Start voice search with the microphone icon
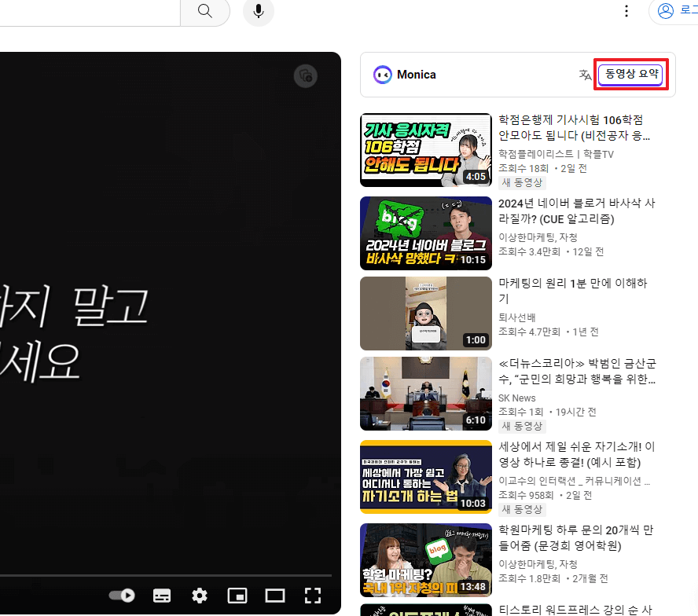Viewport: 698px width, 616px height. tap(258, 12)
